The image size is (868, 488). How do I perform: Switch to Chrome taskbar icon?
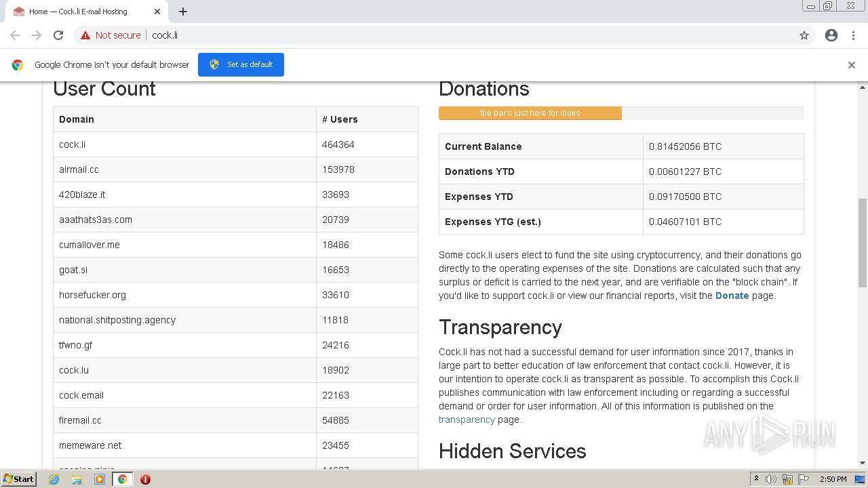coord(123,479)
